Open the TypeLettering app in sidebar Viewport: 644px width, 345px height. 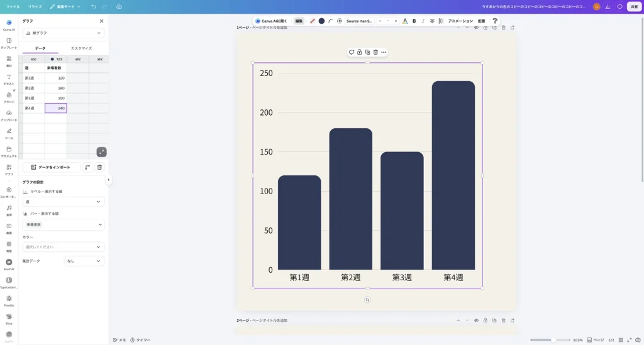coord(9,282)
